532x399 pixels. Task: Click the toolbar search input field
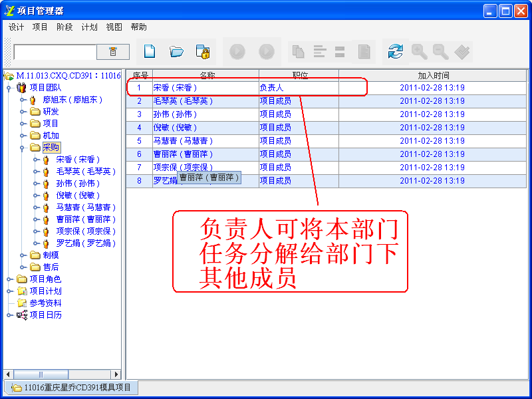55,52
